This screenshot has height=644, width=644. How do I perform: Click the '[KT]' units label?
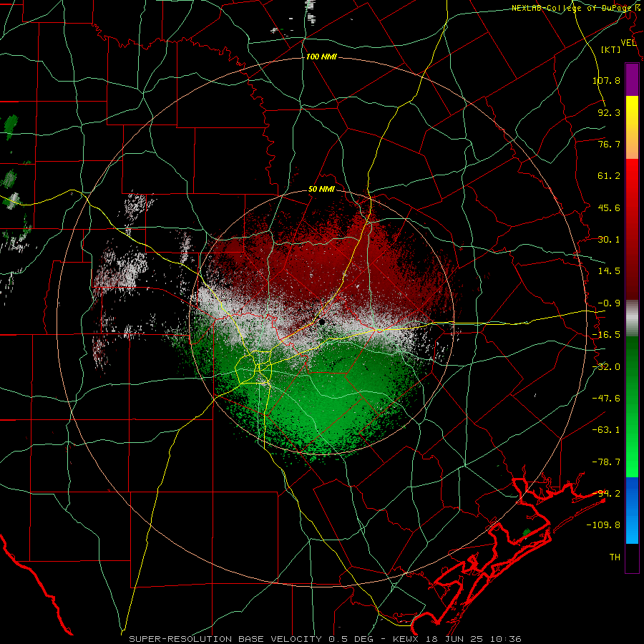pos(611,49)
